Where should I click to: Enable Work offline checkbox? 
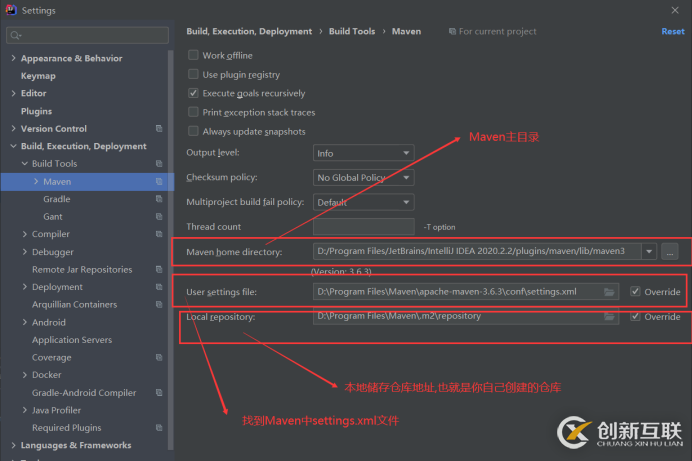[x=193, y=55]
